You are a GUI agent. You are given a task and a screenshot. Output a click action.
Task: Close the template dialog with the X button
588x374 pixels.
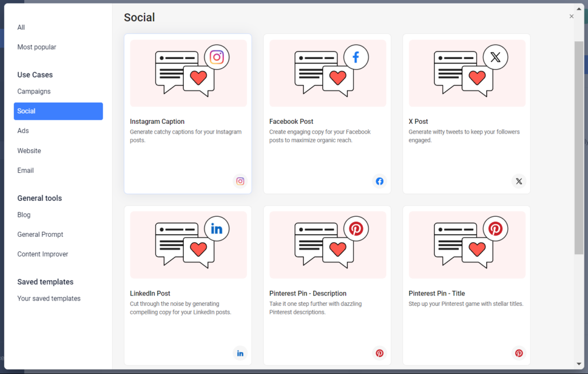point(571,16)
